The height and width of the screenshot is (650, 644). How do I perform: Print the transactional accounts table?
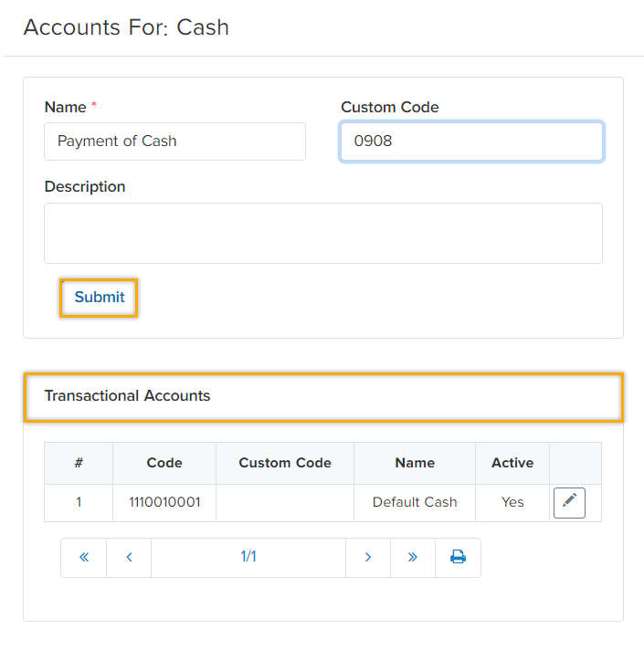458,557
